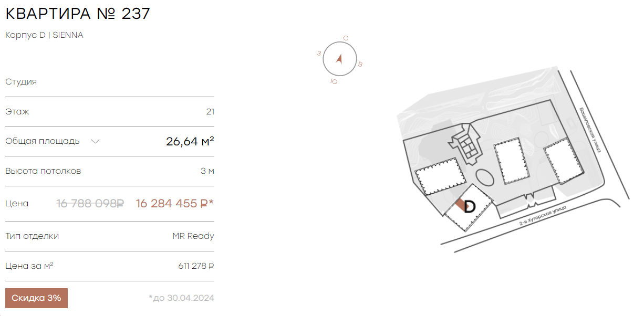Click the compass orientation icon

pos(340,59)
